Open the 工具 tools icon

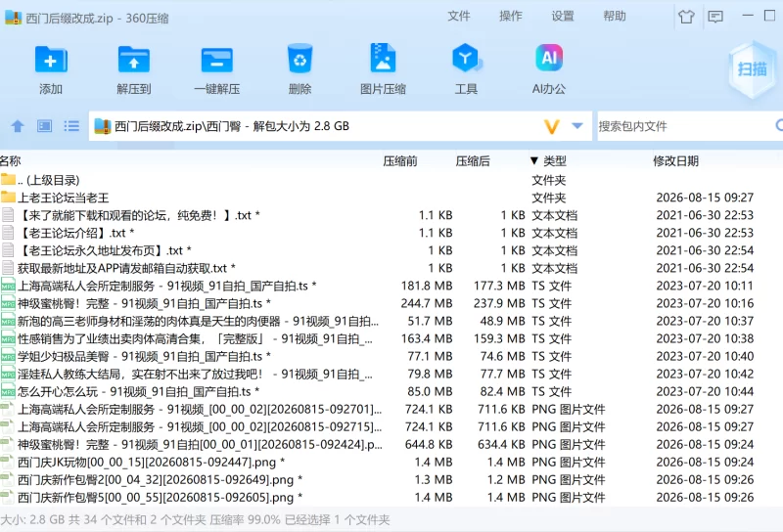point(466,59)
